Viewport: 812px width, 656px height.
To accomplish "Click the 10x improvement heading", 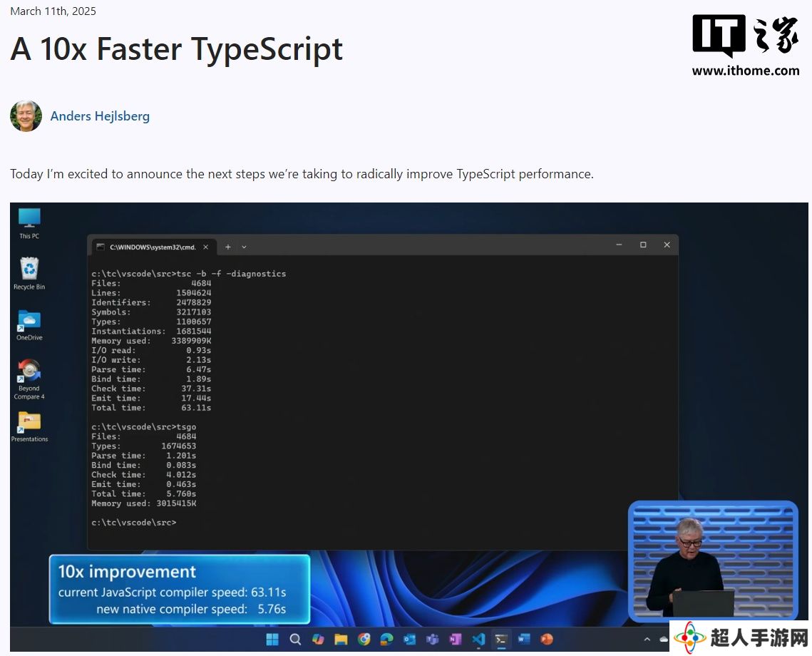I will coord(127,572).
